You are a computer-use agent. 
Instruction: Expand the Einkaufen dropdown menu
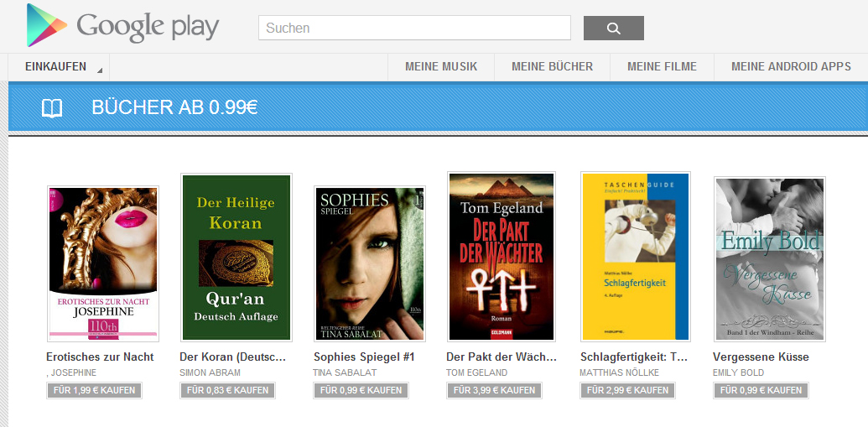[x=59, y=67]
